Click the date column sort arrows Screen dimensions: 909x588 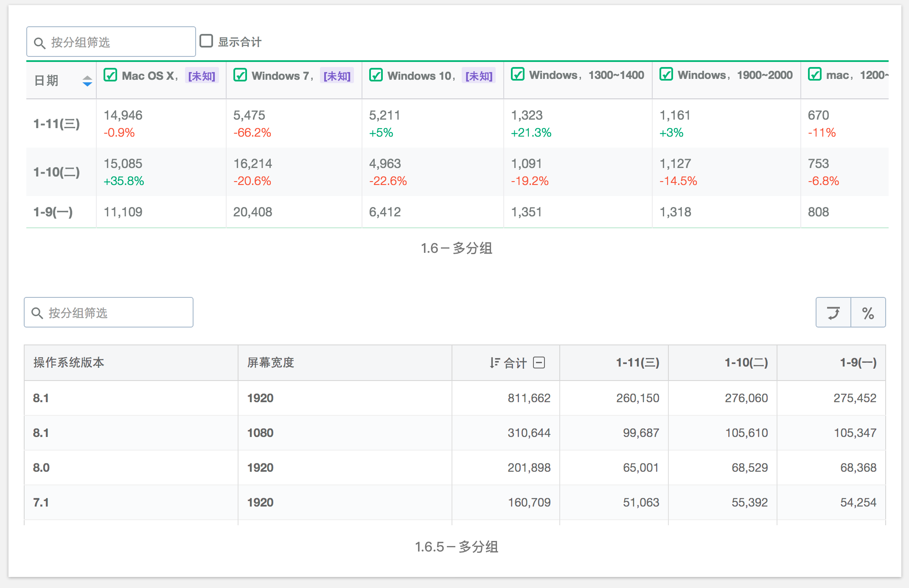tap(87, 81)
